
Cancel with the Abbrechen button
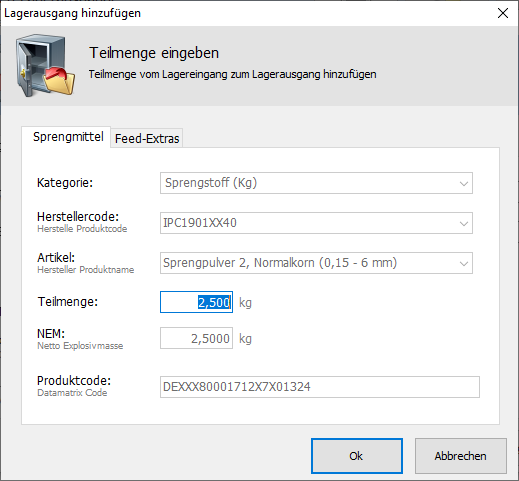[x=461, y=456]
